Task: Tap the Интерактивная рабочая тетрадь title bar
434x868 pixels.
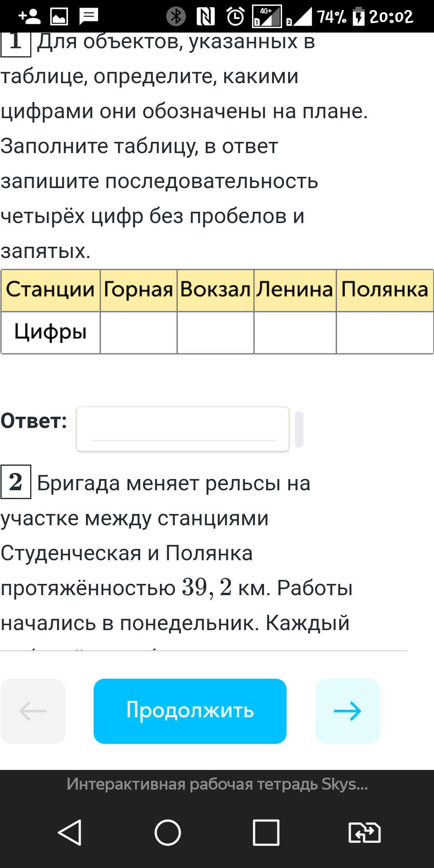Action: [x=217, y=784]
